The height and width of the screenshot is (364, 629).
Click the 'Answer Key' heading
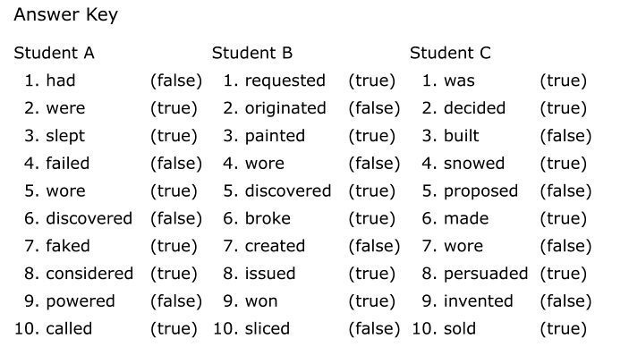point(65,15)
